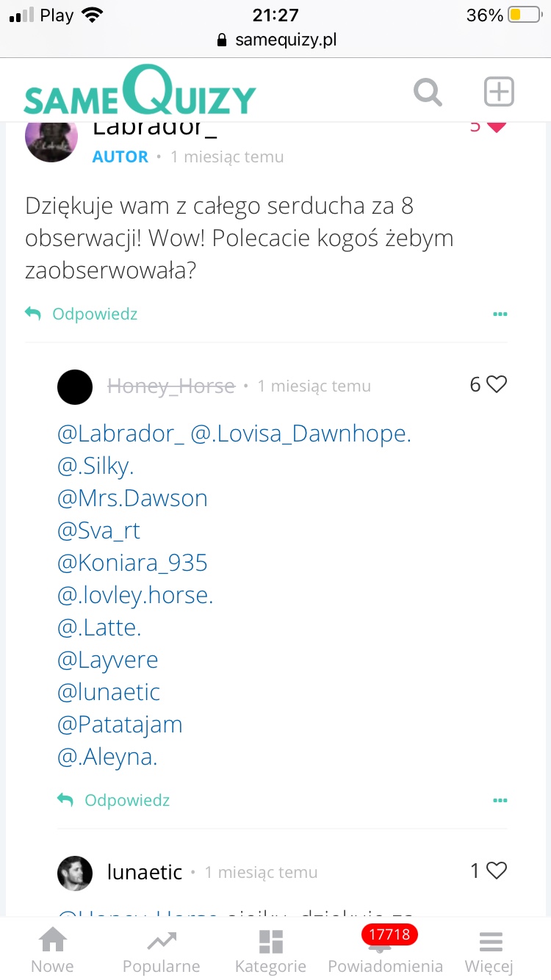Tap the lunaetic user avatar

75,873
